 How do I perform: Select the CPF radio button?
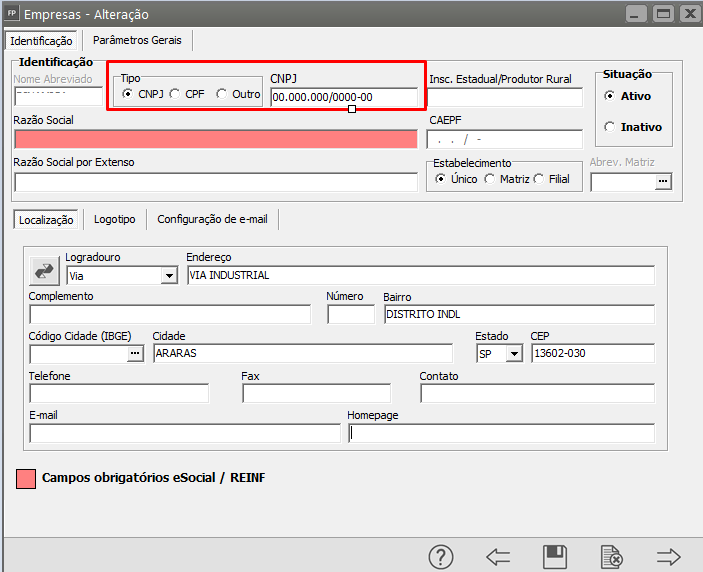[175, 94]
